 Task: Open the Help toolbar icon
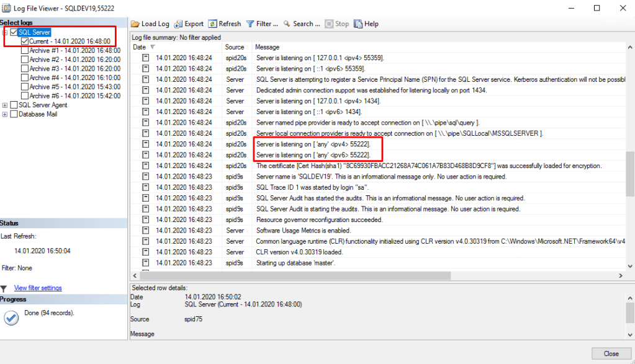tap(358, 24)
